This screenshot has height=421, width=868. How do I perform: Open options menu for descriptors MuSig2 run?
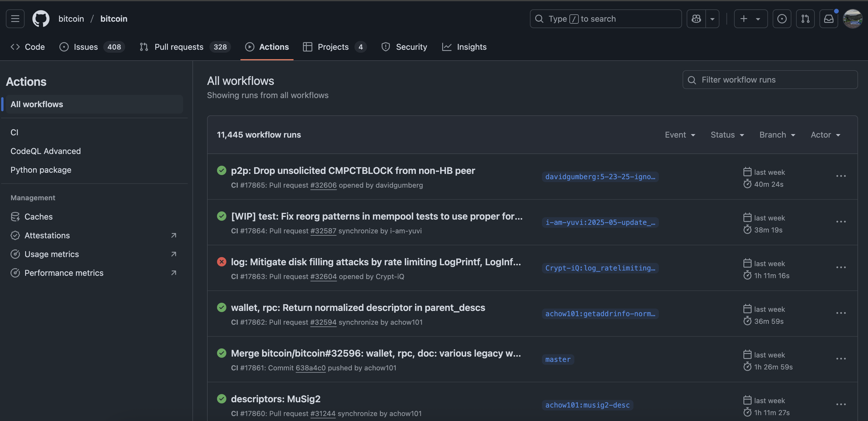841,405
